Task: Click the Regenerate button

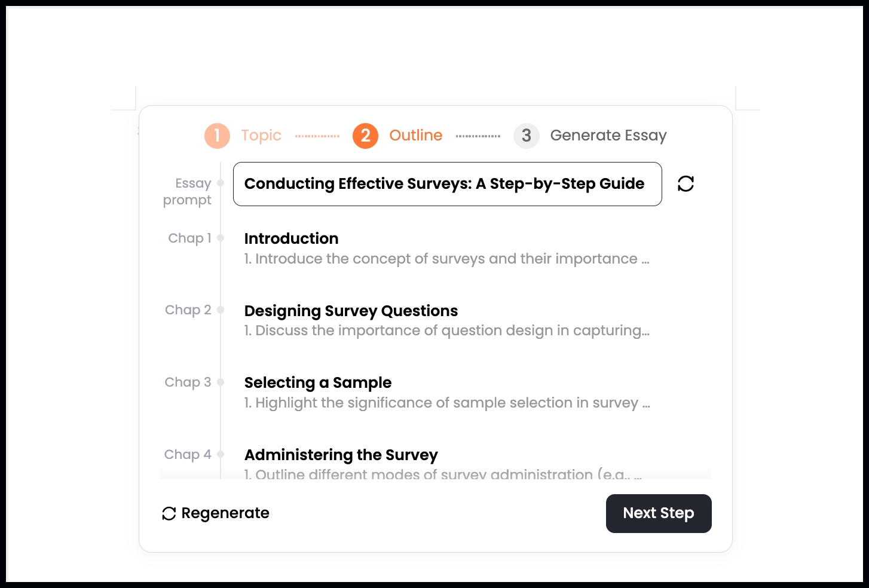Action: click(x=216, y=513)
